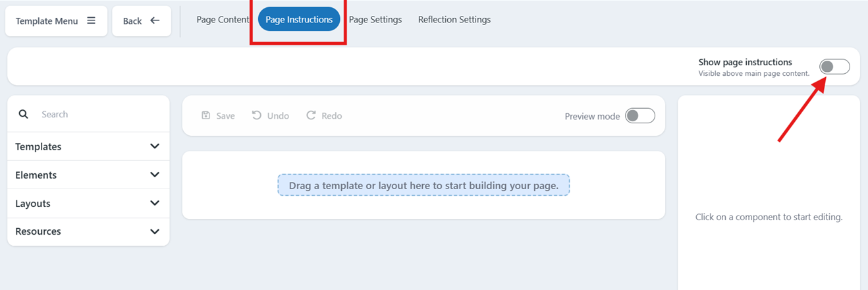Click the 'Show page instructions' label text

(x=746, y=62)
